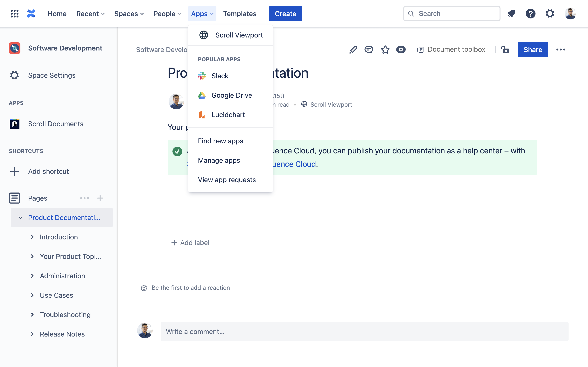The height and width of the screenshot is (367, 588).
Task: Open notifications bell icon
Action: [511, 14]
